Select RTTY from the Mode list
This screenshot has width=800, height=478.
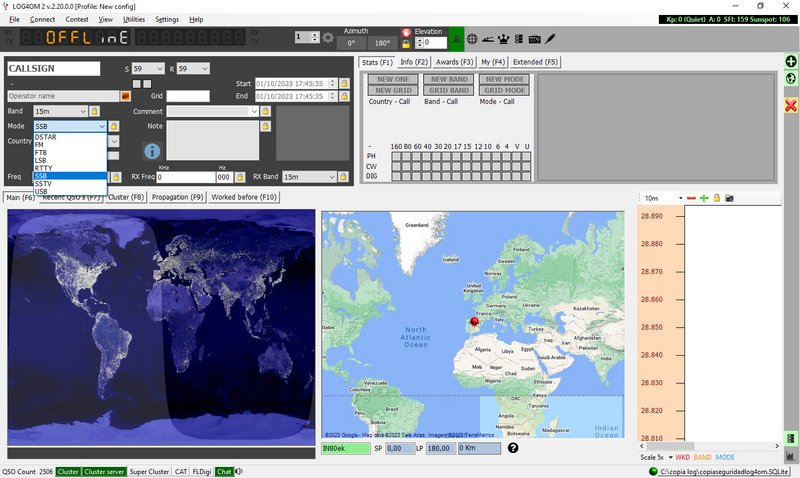click(x=70, y=168)
